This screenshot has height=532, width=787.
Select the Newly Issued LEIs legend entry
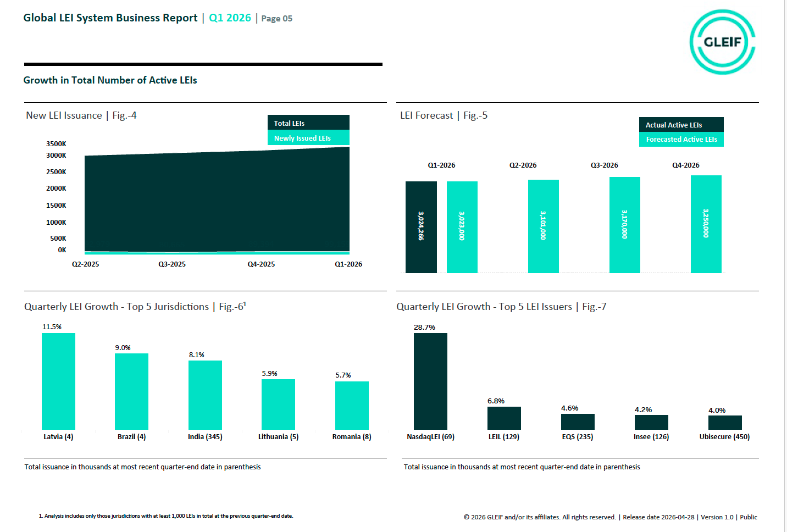tap(308, 138)
